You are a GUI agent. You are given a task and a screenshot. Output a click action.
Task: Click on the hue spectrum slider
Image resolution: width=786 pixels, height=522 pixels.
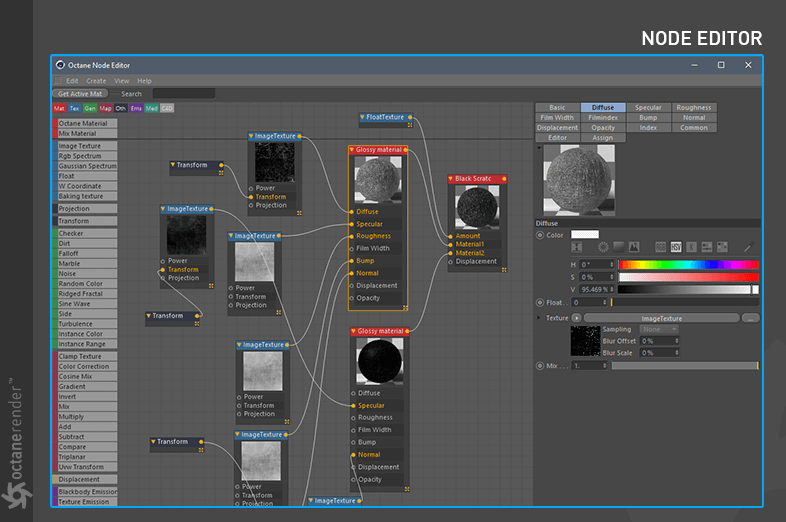688,264
